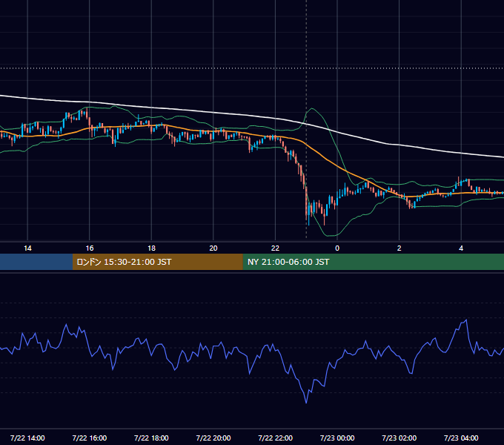Screen dimensions: 504x445
Task: Click the oscillator's lowest trough near 23:00
Action: point(306,403)
